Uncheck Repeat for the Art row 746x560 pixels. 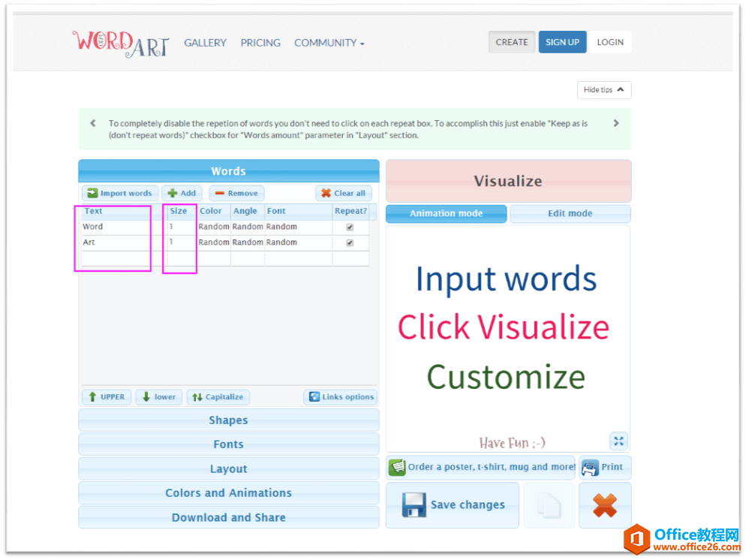350,242
